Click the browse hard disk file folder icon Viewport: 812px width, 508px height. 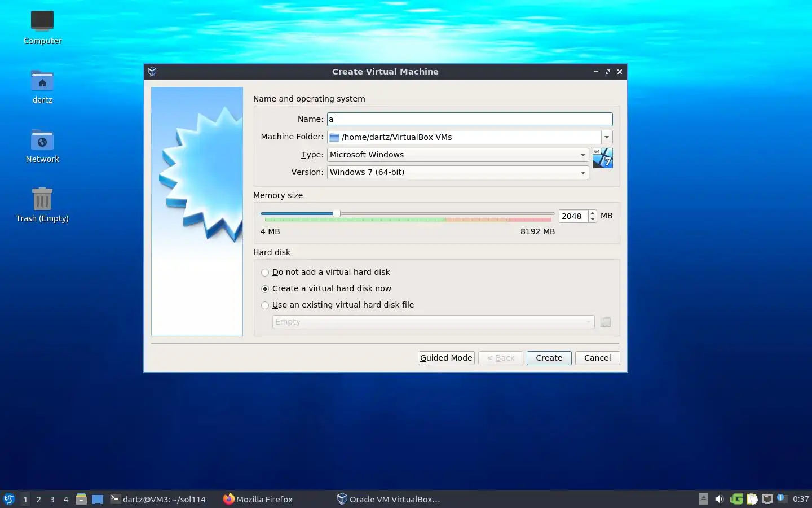(606, 322)
